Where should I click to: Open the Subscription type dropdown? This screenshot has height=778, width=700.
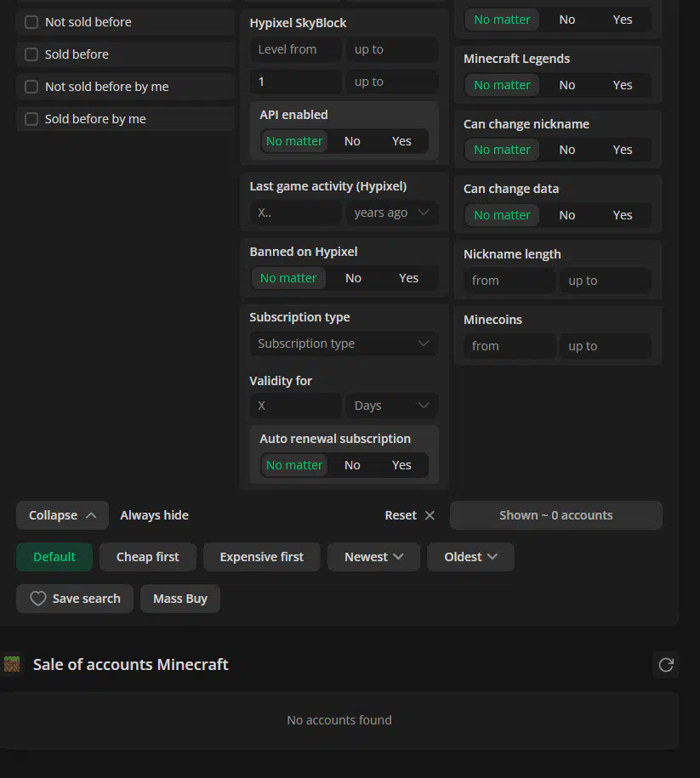pos(344,344)
